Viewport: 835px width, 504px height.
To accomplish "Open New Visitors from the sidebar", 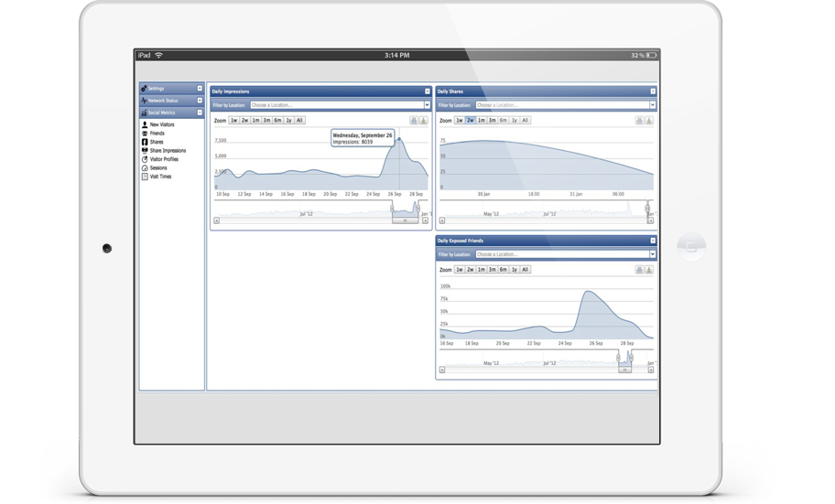I will 161,124.
